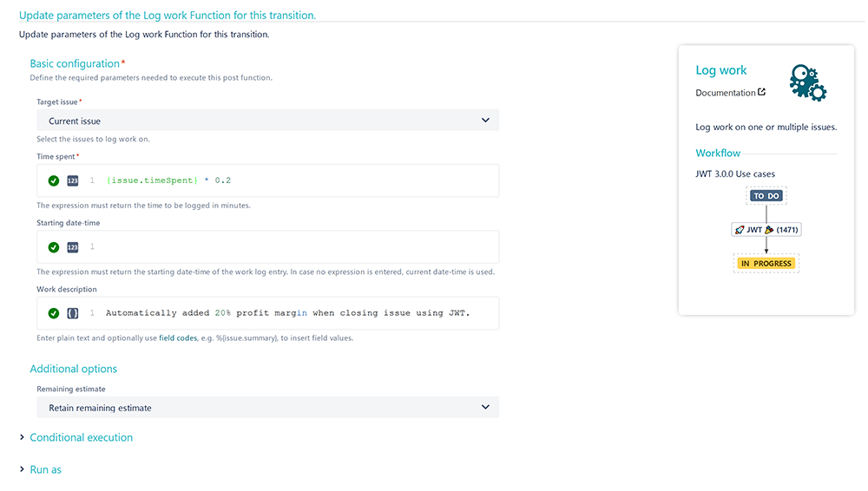
Task: Click the braces text mode icon in Work description
Action: (73, 313)
